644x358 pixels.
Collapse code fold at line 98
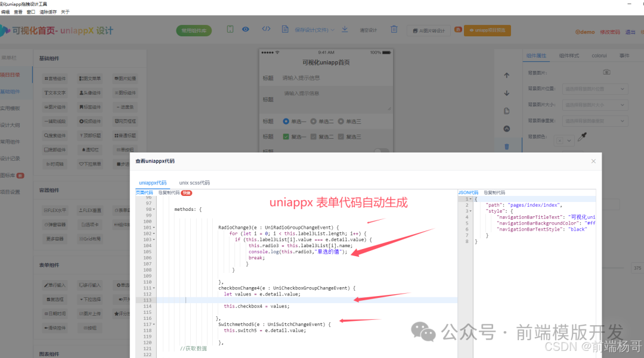click(154, 210)
